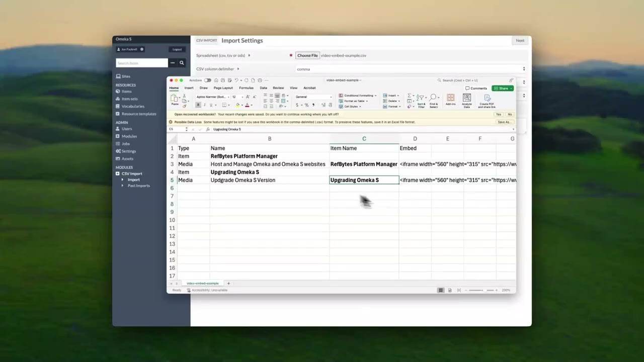Open Modules in Omeka sidebar
Screen dimensions: 644x362
[x=129, y=136]
